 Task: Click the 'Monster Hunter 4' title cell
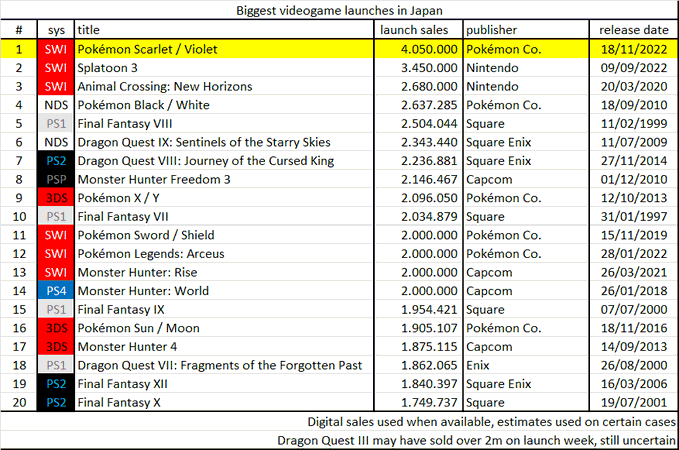tap(127, 347)
